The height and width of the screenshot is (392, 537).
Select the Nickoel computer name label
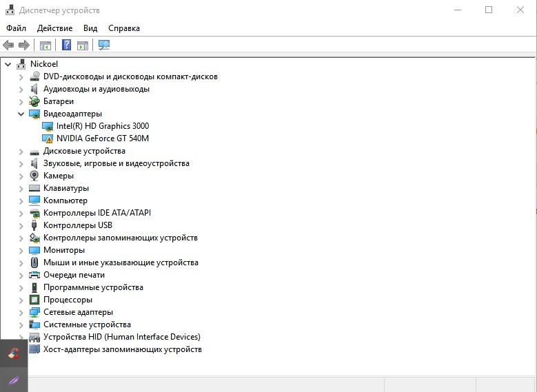(x=44, y=64)
